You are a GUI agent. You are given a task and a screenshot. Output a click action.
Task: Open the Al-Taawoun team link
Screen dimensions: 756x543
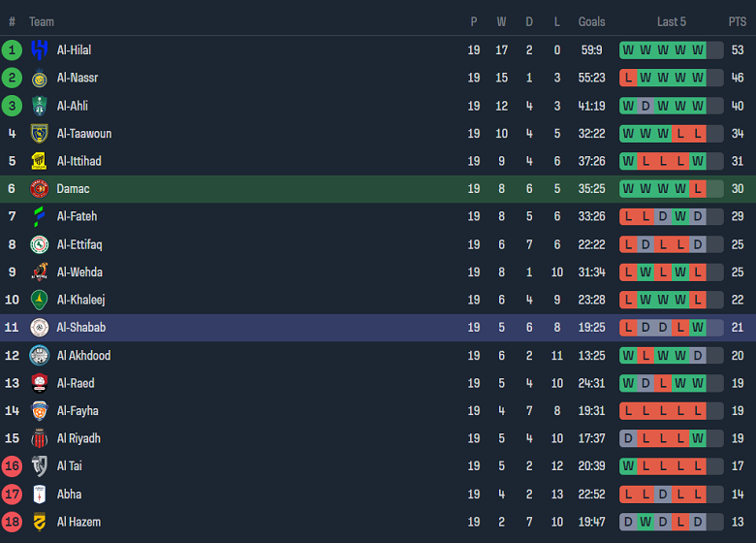(83, 134)
